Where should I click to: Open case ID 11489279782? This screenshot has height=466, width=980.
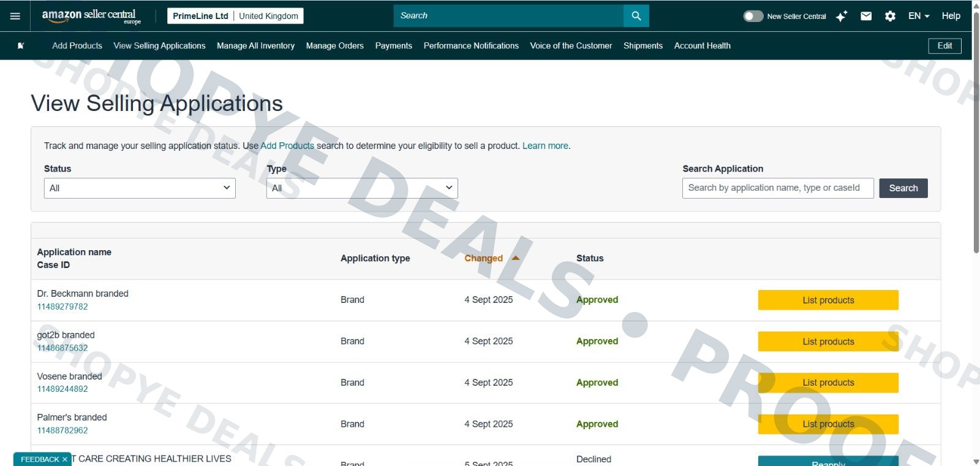click(62, 307)
